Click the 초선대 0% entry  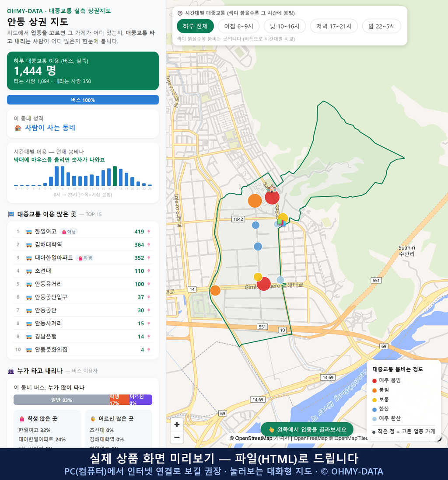point(101,430)
